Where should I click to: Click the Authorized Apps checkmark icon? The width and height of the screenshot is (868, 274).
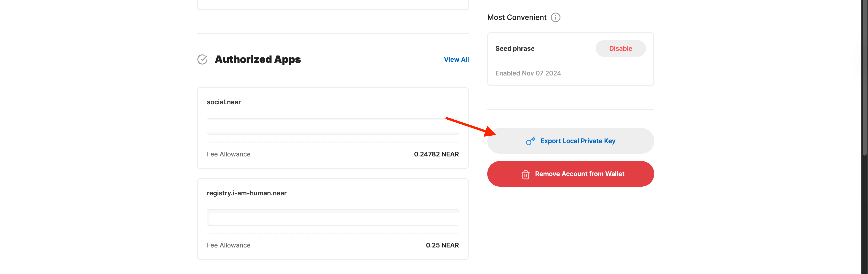click(x=202, y=59)
